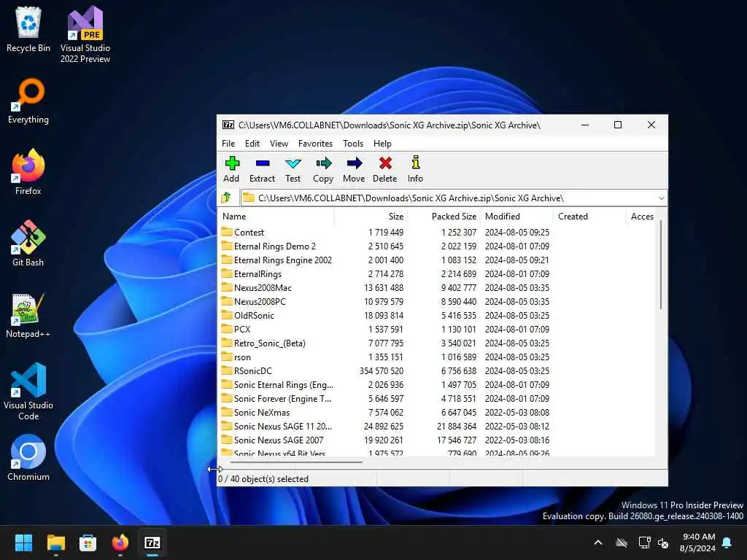Open Microsoft Store from taskbar
This screenshot has width=747, height=560.
coord(88,542)
